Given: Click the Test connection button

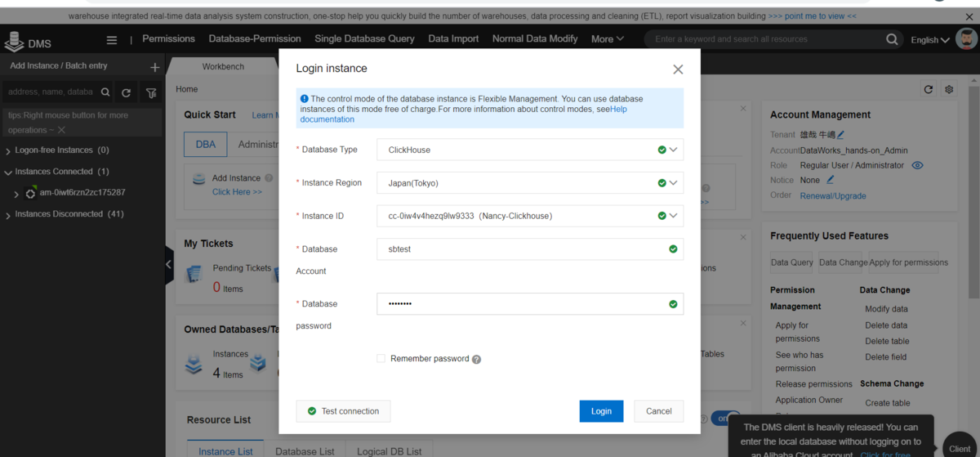Looking at the screenshot, I should [x=343, y=411].
